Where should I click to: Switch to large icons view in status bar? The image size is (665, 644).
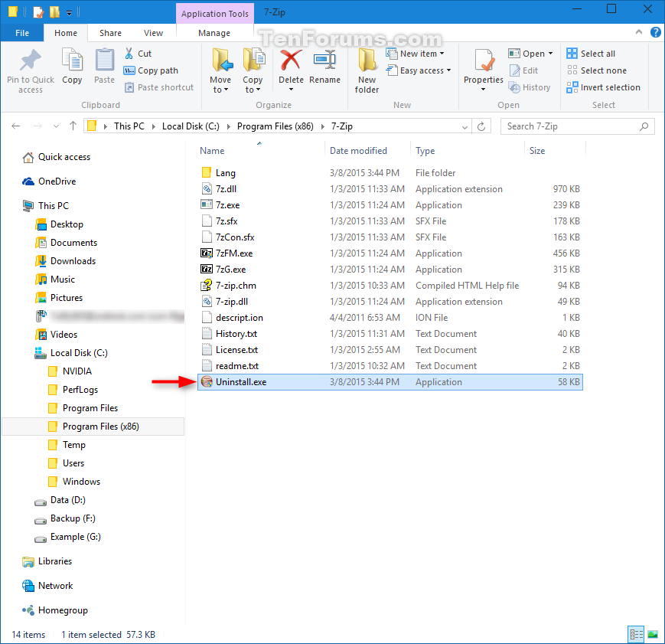coord(653,634)
